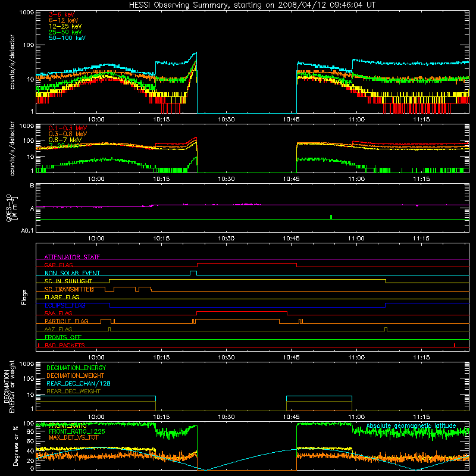476x476 pixels.
Task: Click the green spike in the GOES panel
Action: coord(331,217)
